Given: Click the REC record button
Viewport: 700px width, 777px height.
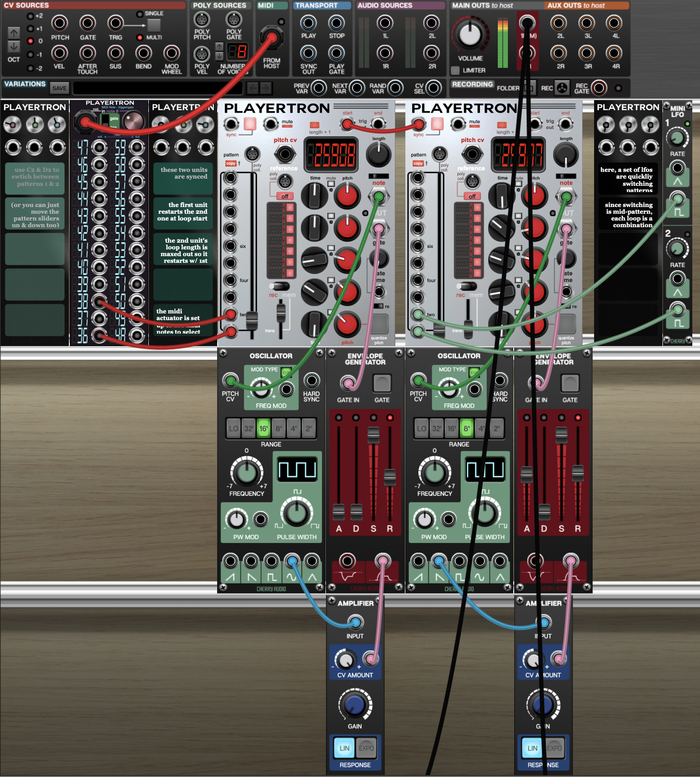Looking at the screenshot, I should (561, 88).
